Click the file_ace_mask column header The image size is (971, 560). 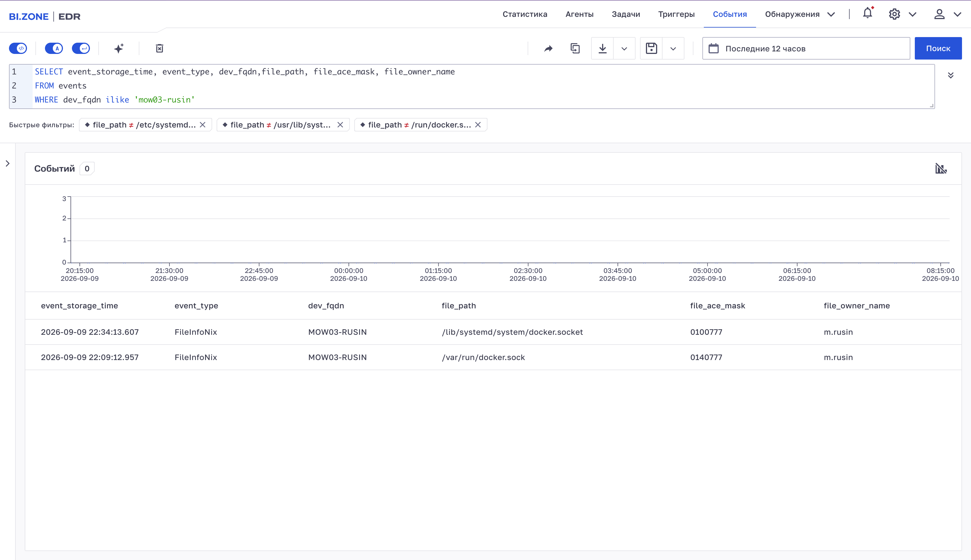click(x=718, y=306)
